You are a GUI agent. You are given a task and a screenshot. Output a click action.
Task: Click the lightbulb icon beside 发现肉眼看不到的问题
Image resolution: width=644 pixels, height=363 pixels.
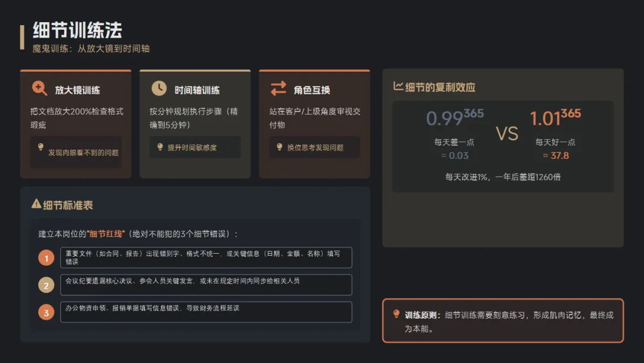click(41, 147)
